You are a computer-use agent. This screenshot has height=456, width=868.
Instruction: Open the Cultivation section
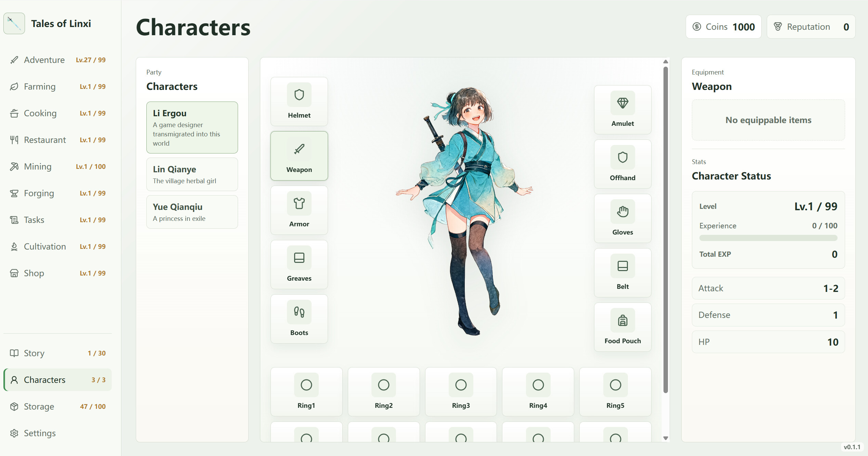pos(57,246)
